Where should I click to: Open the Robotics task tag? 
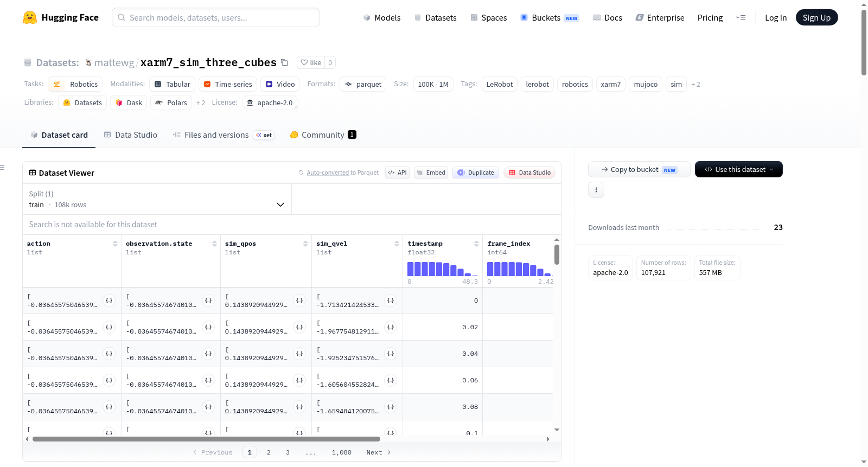[x=75, y=84]
